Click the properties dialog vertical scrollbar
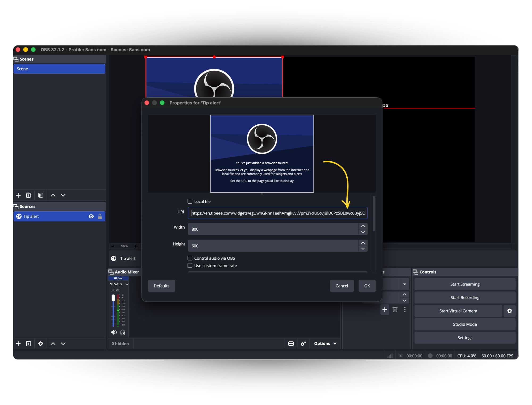This screenshot has width=532, height=405. pyautogui.click(x=374, y=214)
